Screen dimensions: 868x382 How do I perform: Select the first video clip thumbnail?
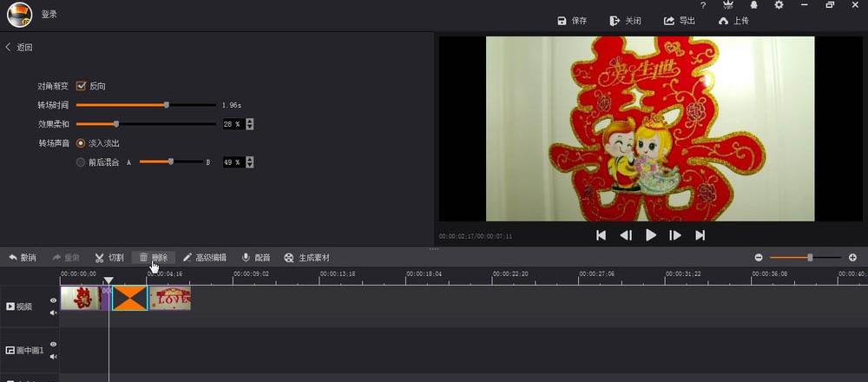tap(80, 298)
